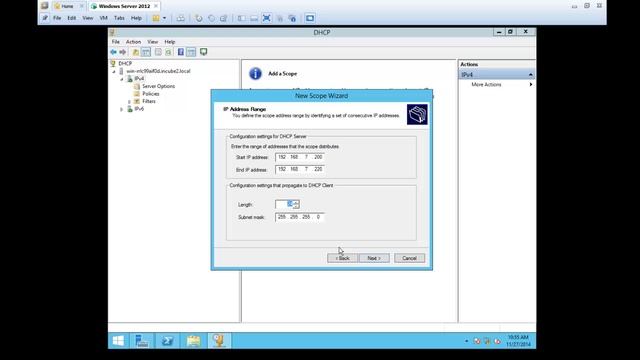
Task: Collapse the IPv4 header in Actions pane
Action: pyautogui.click(x=530, y=75)
